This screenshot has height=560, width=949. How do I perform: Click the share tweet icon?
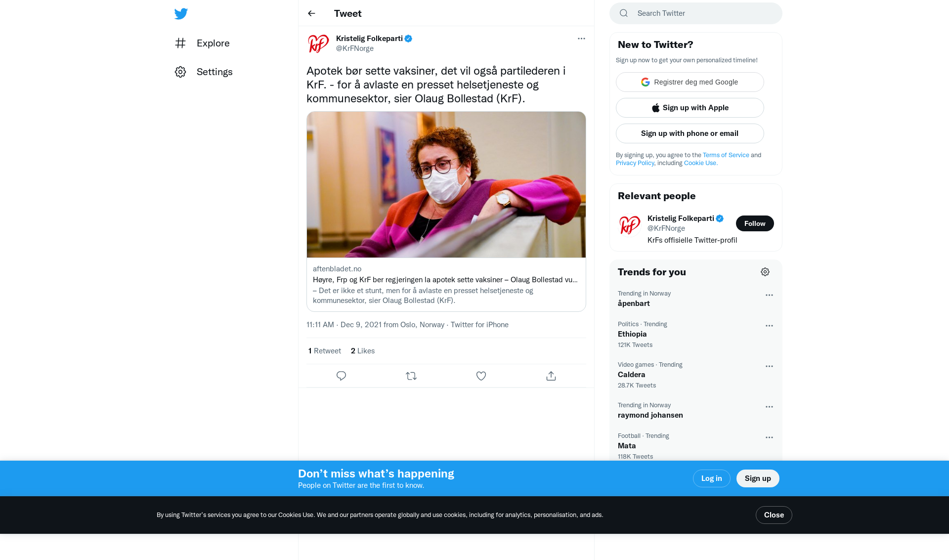click(551, 376)
